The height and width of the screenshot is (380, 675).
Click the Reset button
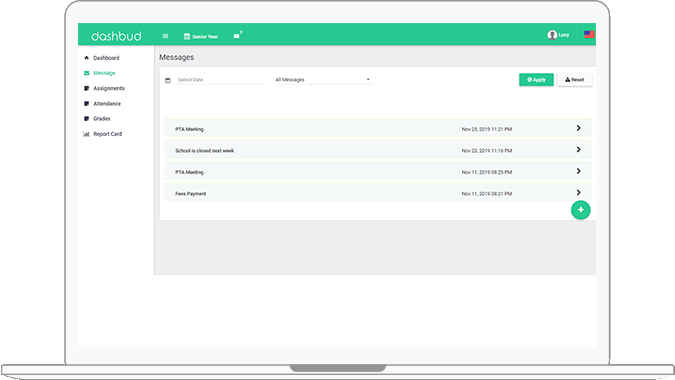(x=574, y=80)
